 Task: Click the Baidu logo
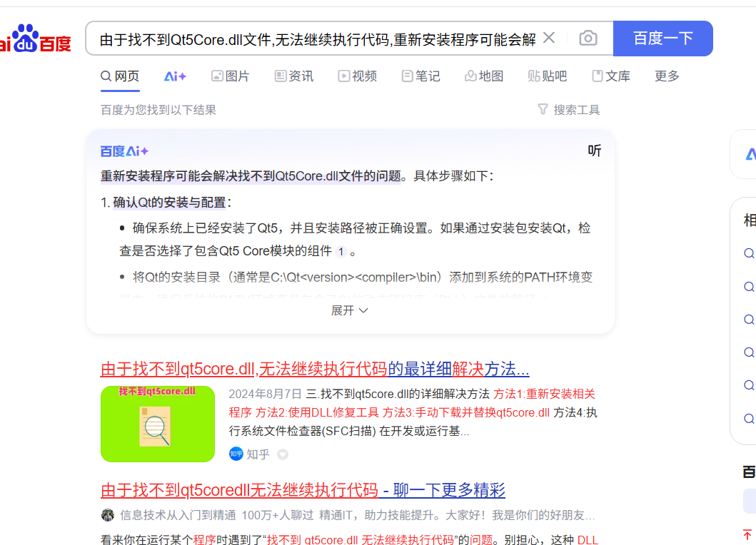[36, 39]
